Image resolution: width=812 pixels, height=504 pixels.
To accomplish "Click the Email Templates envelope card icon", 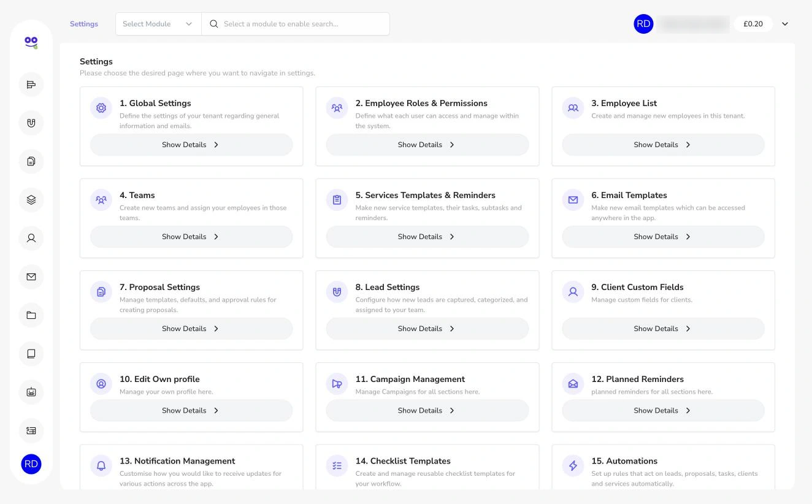I will click(573, 200).
